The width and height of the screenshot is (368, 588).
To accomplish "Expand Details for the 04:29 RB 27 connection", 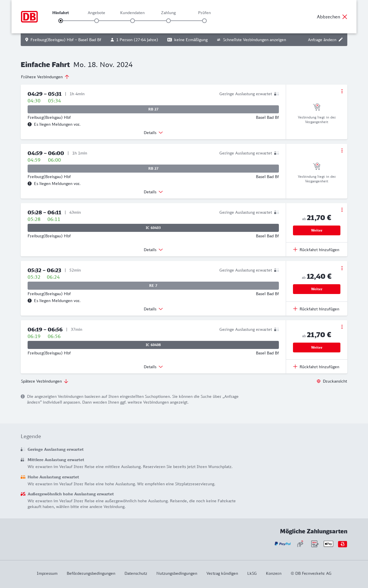I will 153,133.
